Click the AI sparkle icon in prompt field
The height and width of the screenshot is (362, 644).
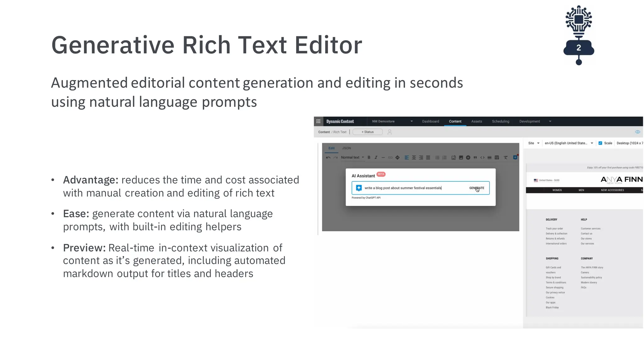click(359, 188)
